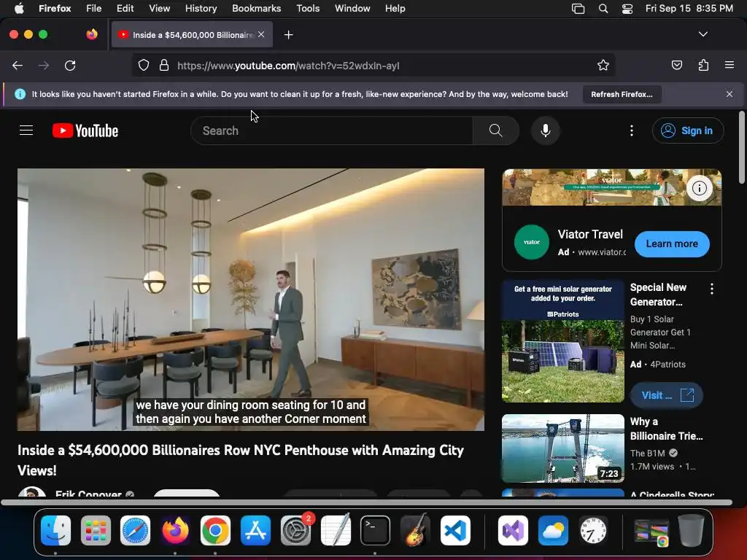The image size is (747, 560).
Task: Open Launchpad from the Dock
Action: click(x=96, y=530)
